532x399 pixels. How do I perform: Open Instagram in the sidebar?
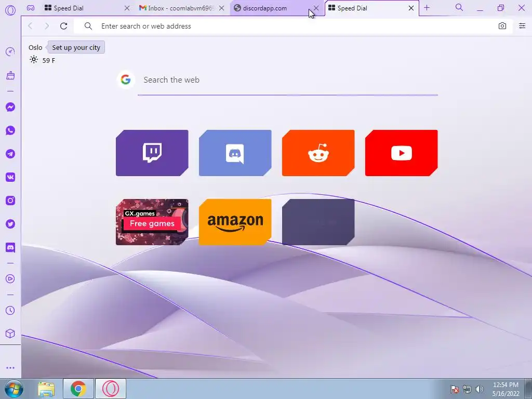[x=10, y=201]
